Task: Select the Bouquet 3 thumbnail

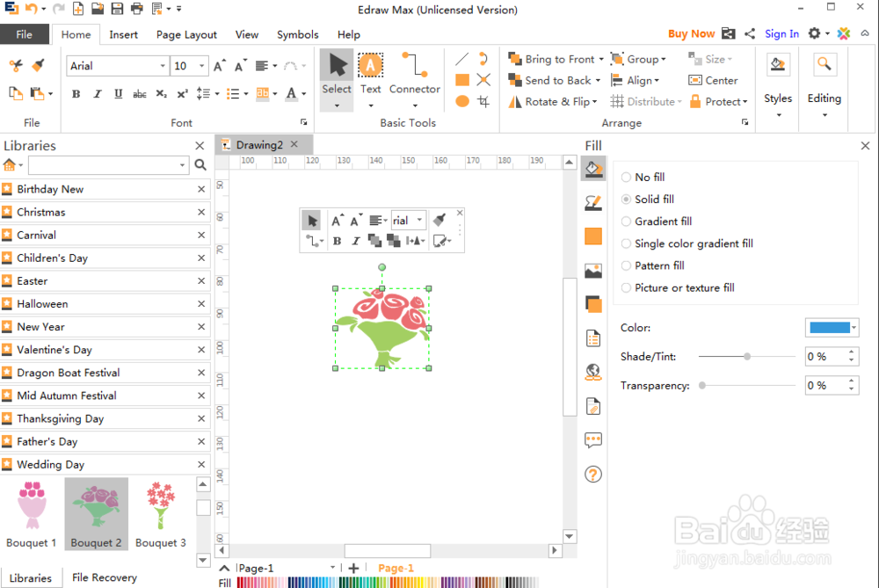Action: click(x=161, y=514)
